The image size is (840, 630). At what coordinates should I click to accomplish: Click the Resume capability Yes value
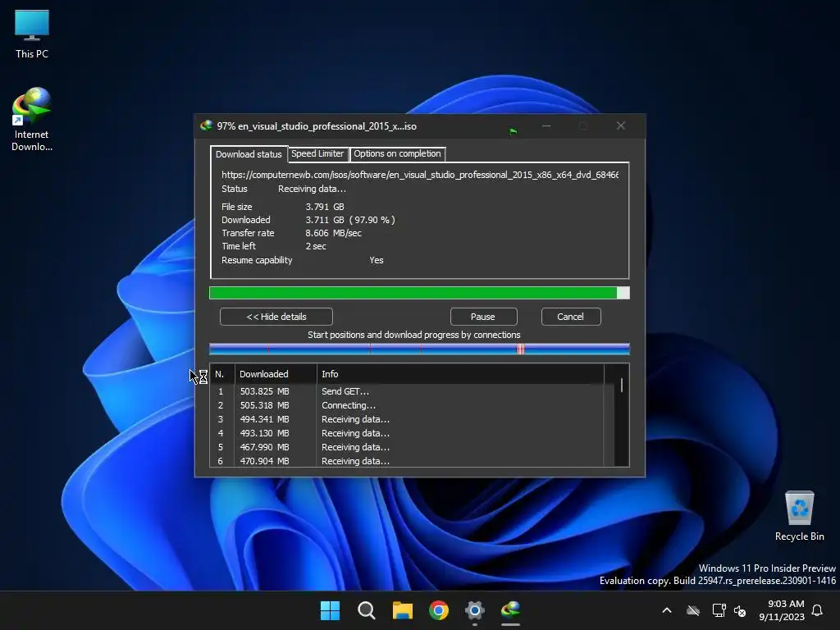coord(376,260)
